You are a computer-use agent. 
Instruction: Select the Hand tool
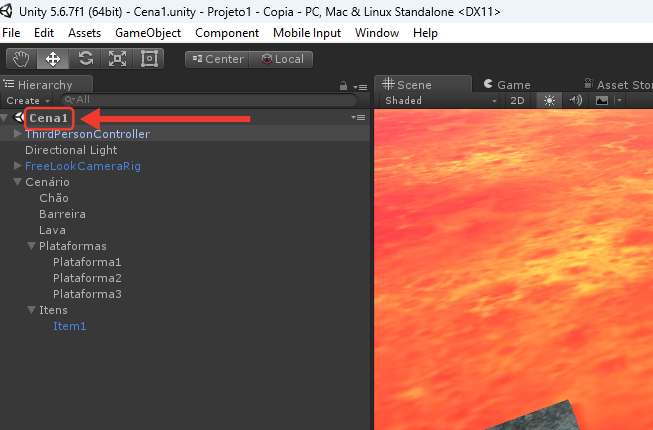21,59
